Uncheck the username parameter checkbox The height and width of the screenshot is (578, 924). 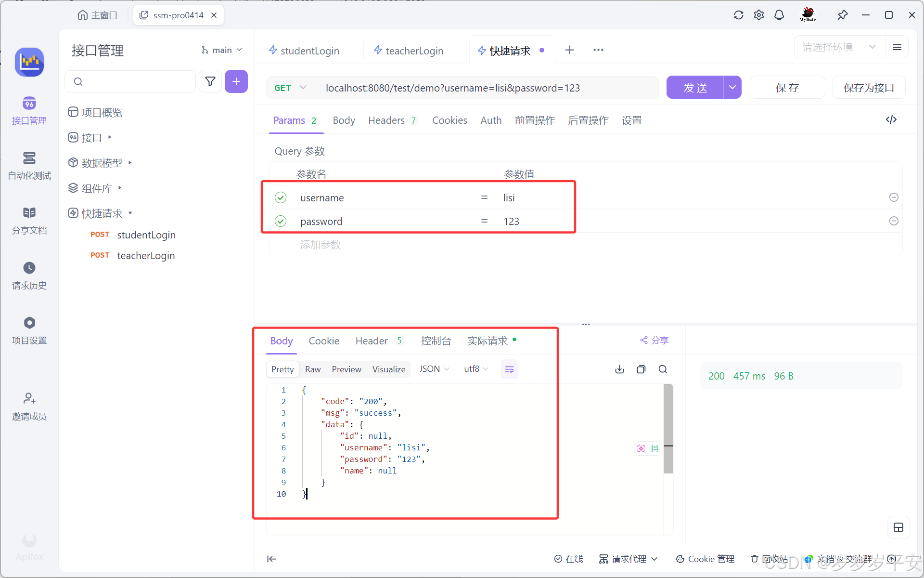(281, 197)
